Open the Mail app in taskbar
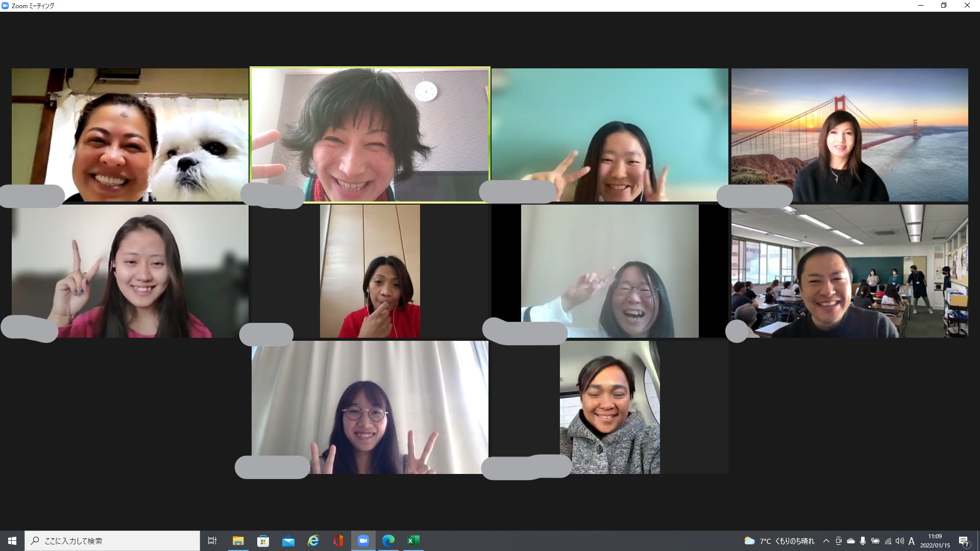Screen dimensions: 980x551 pos(288,541)
